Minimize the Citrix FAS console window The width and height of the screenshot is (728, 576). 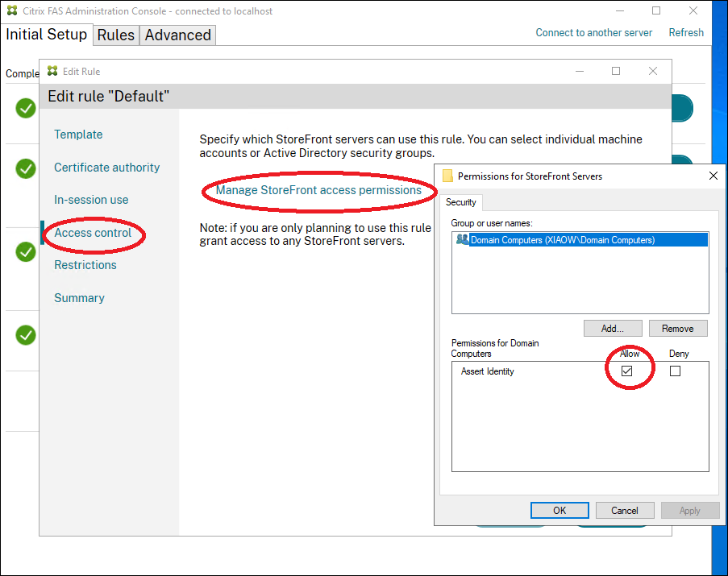coord(620,10)
